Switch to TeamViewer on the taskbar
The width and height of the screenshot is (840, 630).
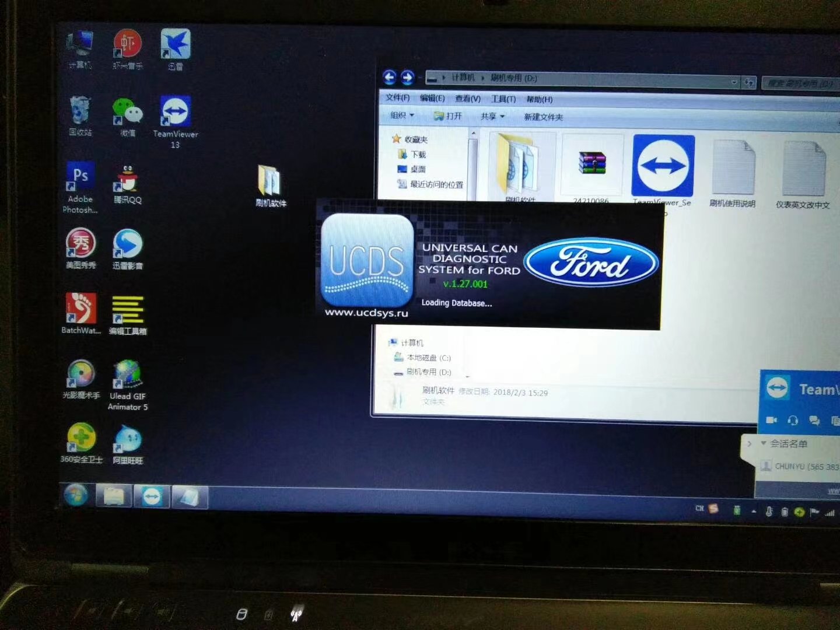152,496
